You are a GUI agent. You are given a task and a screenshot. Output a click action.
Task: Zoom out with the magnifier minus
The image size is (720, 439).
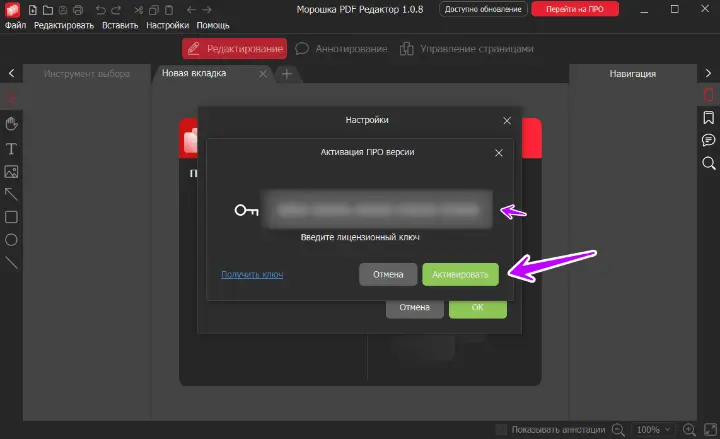coord(619,430)
